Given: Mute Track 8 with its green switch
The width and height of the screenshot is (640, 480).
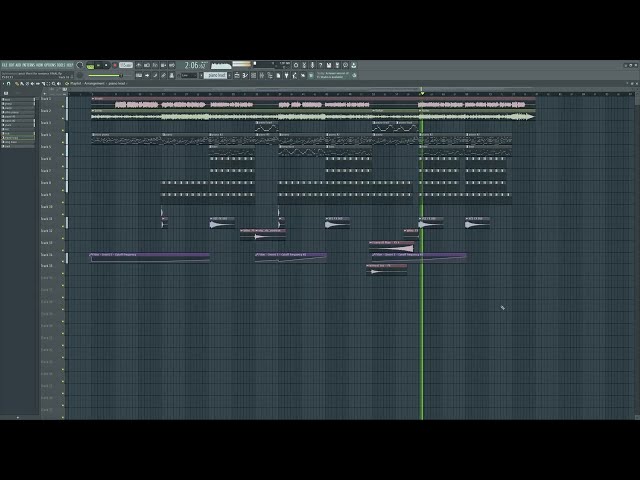Looking at the screenshot, I should pyautogui.click(x=63, y=191).
